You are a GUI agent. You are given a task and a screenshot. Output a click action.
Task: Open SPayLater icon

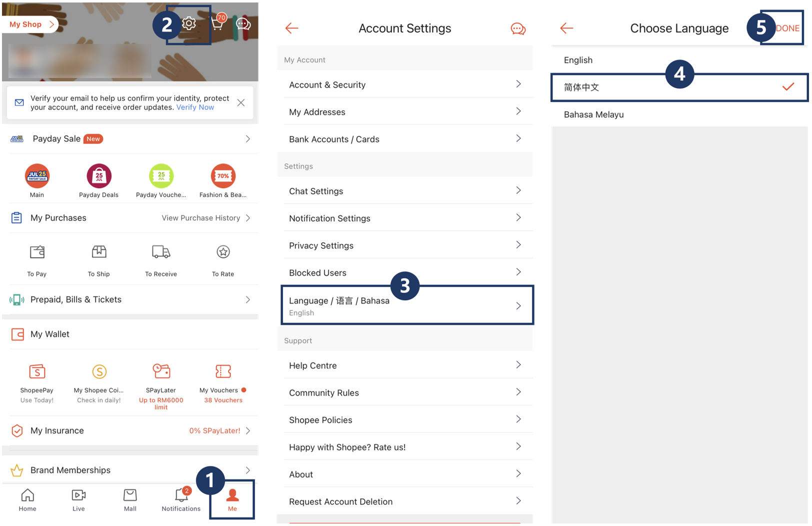(x=161, y=372)
